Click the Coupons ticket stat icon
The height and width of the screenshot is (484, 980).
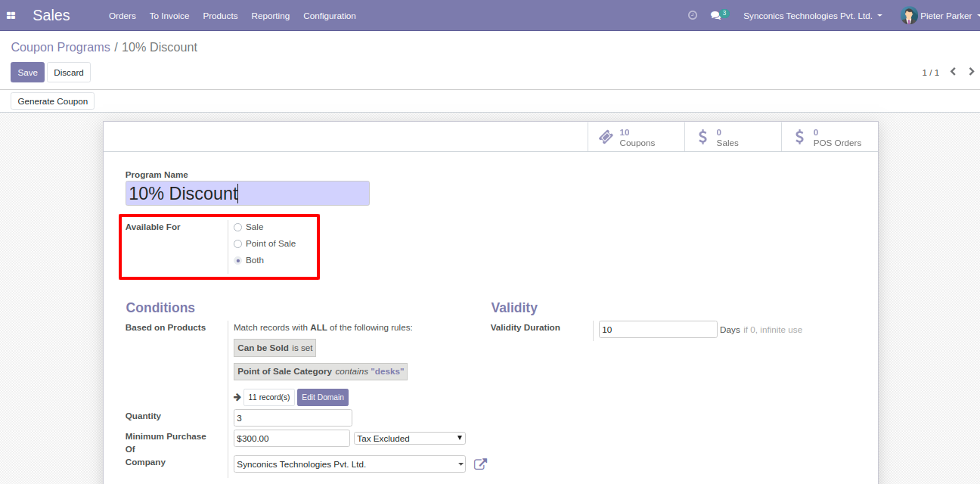(606, 137)
